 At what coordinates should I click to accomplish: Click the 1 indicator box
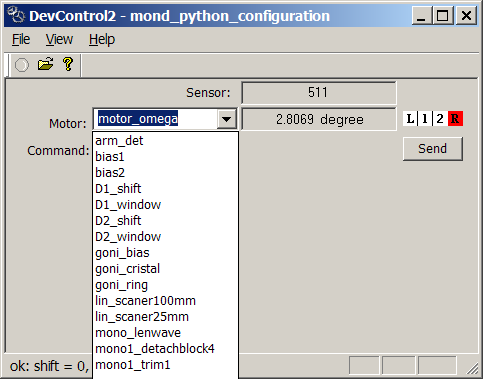[x=425, y=119]
